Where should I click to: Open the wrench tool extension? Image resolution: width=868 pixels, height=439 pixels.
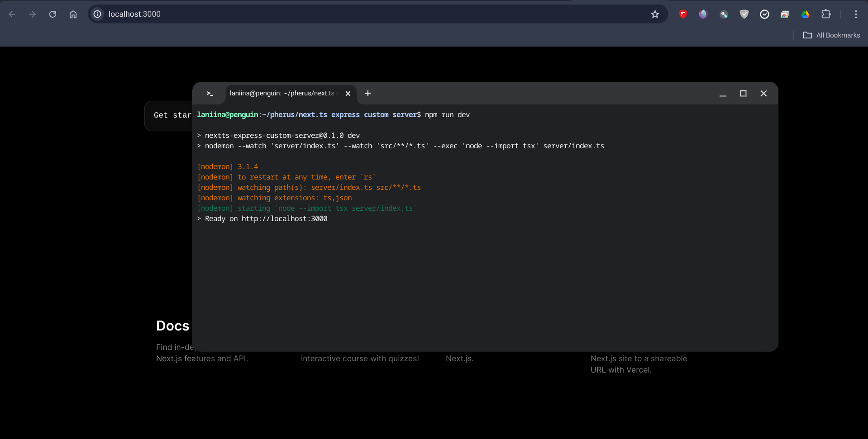(x=724, y=14)
